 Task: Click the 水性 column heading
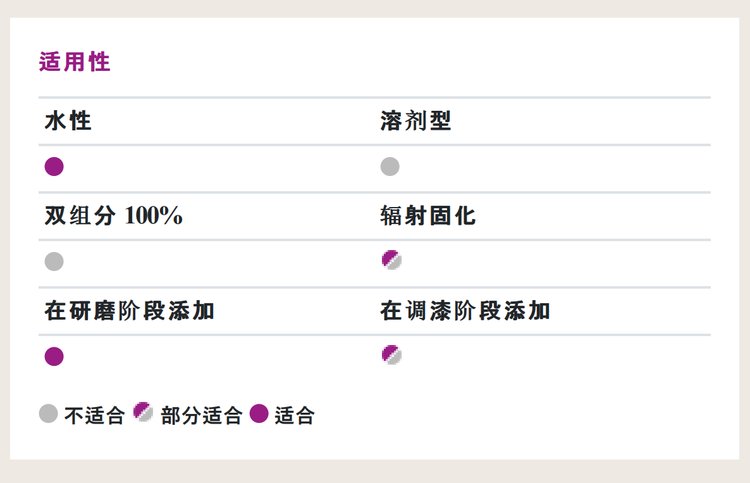pos(68,121)
